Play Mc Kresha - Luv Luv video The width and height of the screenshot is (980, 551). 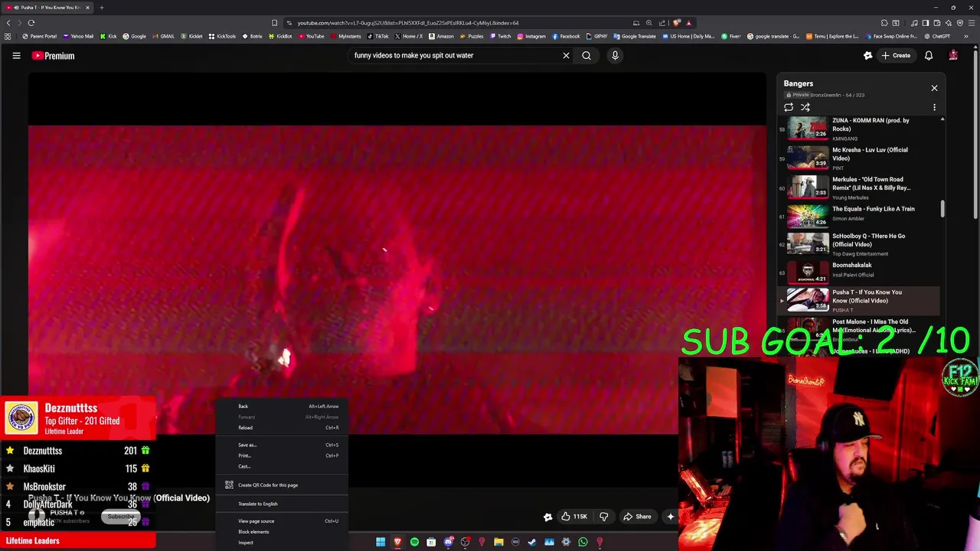click(859, 158)
